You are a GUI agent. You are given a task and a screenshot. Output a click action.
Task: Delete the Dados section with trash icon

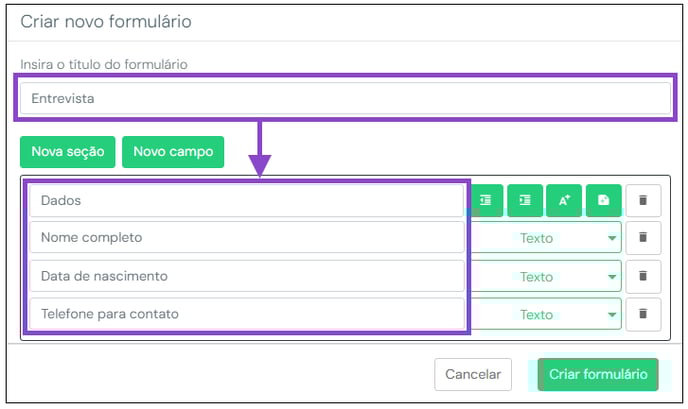(643, 201)
